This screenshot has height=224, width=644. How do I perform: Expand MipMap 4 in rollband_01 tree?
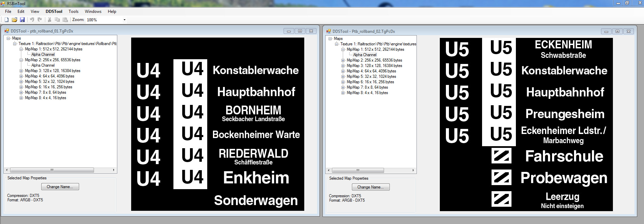(21, 76)
